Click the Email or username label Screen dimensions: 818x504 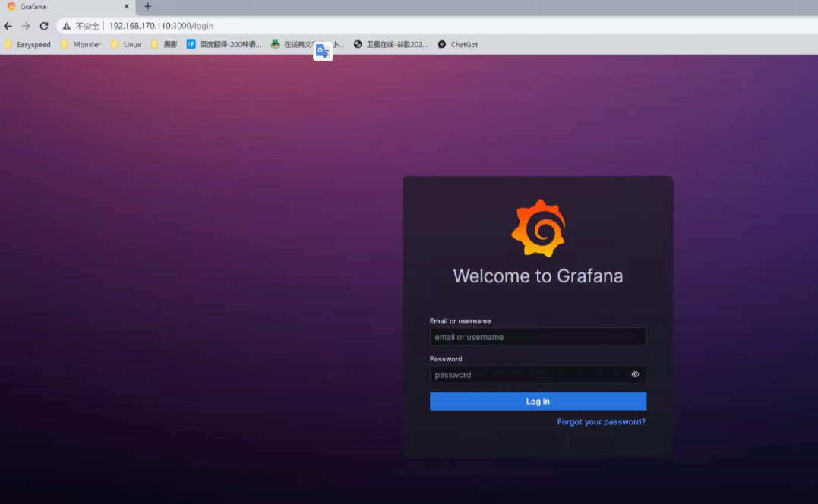point(460,321)
